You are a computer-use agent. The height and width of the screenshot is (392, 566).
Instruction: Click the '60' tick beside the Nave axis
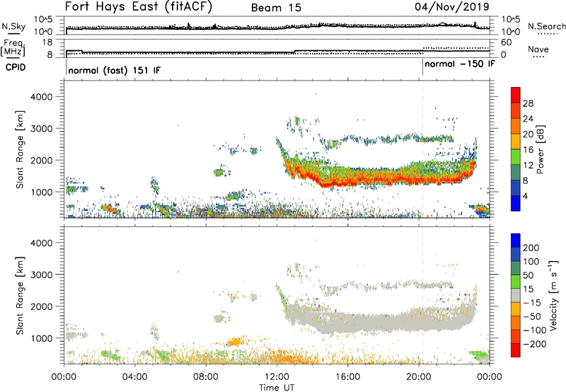[x=507, y=42]
